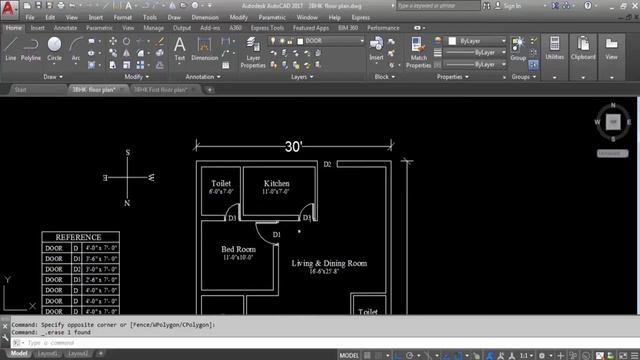Activate the Mirror tool in Modify panel
Viewport: 640px width, 360px height.
coord(127,53)
